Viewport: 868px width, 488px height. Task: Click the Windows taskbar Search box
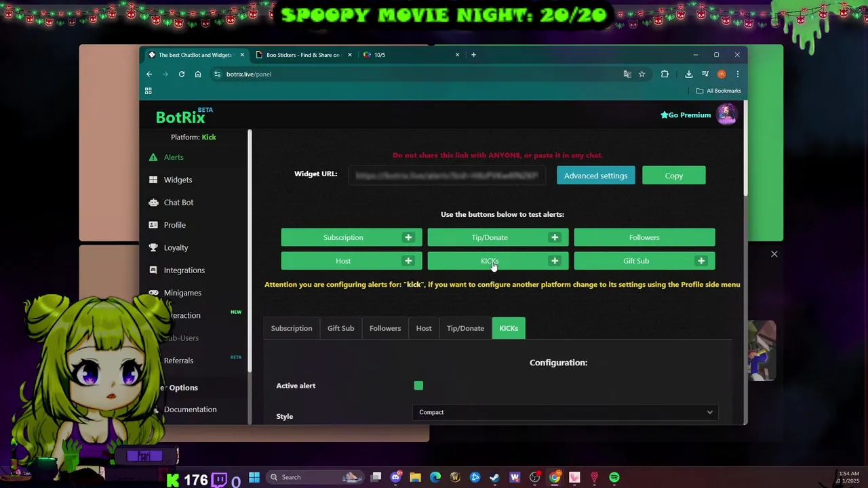(315, 477)
